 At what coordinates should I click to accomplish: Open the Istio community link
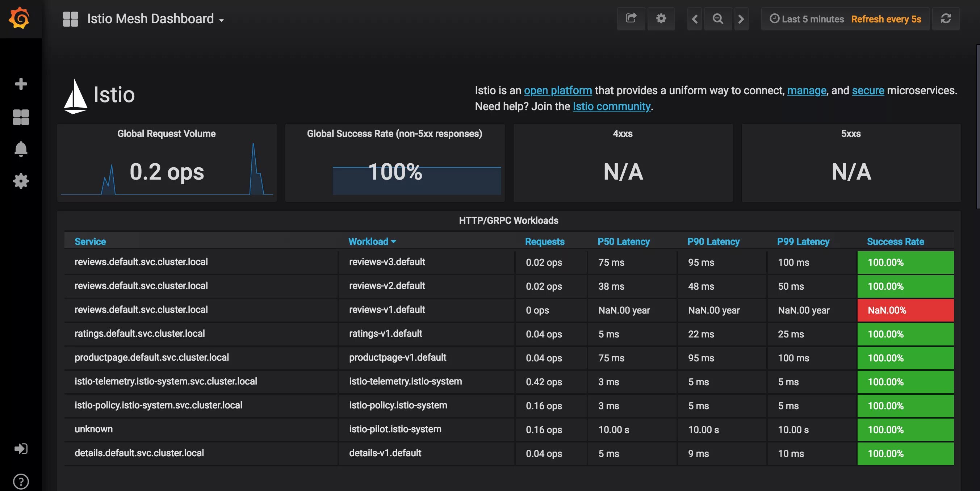point(611,106)
